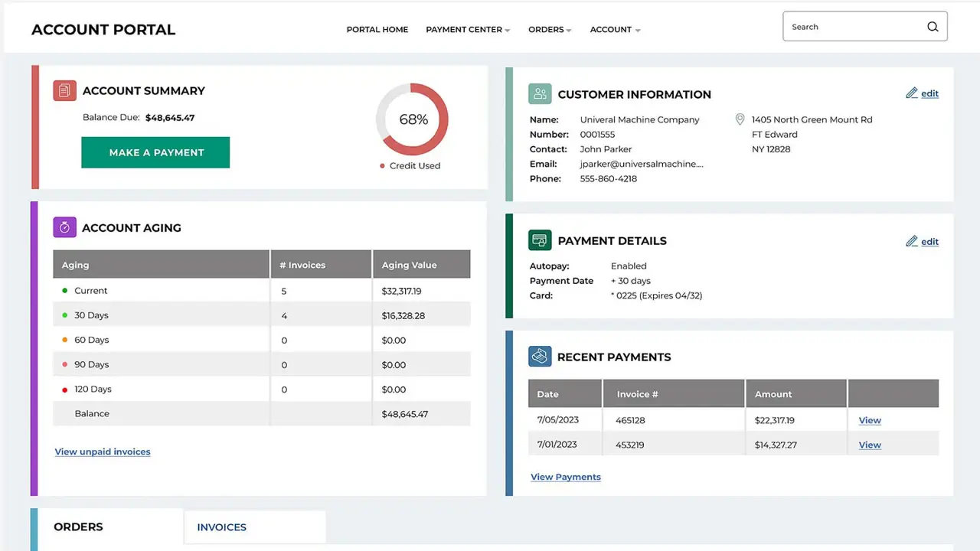980x551 pixels.
Task: Expand the Payment Center dropdown arrow
Action: (x=508, y=31)
